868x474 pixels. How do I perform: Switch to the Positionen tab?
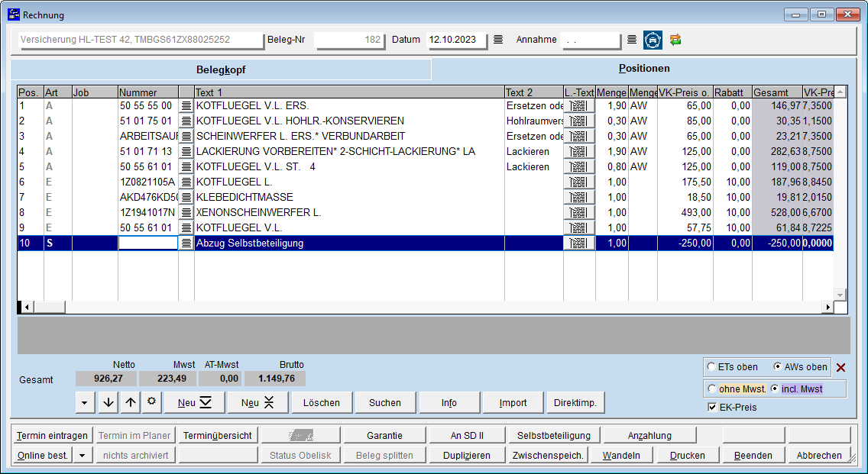coord(643,68)
